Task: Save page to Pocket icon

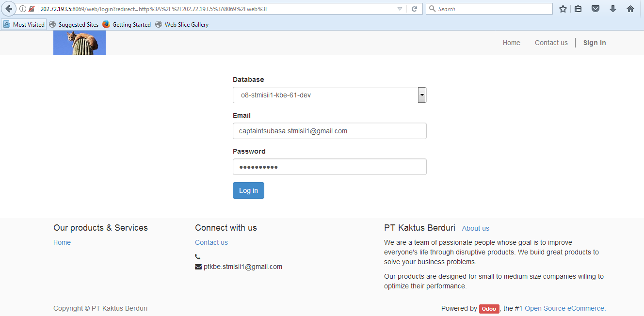Action: click(x=596, y=9)
